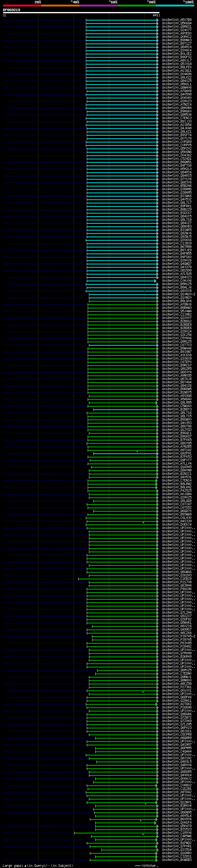Open hit UniRef100_Q9M6S1
The image size is (197, 868).
click(x=176, y=26)
